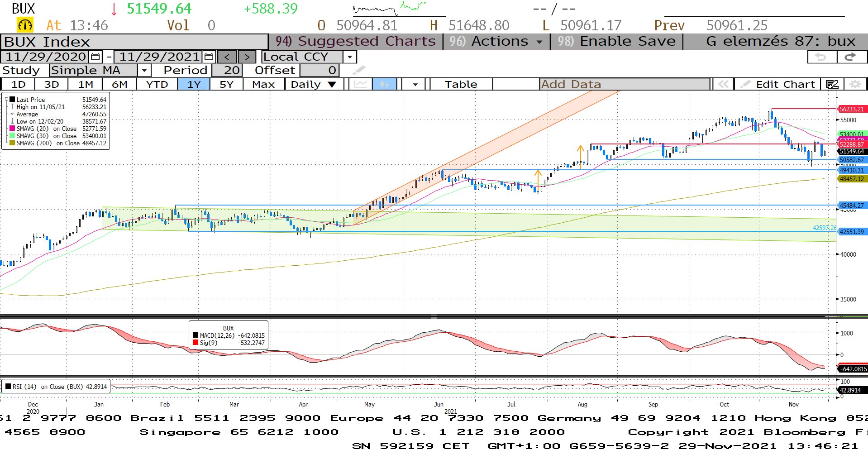
Task: Click the intraday sparkline mini chart
Action: click(390, 8)
